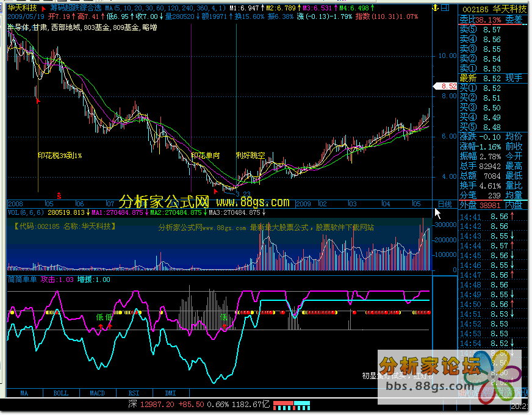Click the 利好跳空 chart annotation
Image resolution: width=532 pixels, height=415 pixels.
250,156
